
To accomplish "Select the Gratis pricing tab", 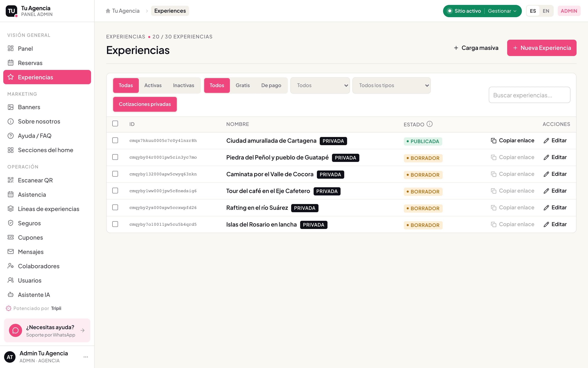I will [x=243, y=85].
